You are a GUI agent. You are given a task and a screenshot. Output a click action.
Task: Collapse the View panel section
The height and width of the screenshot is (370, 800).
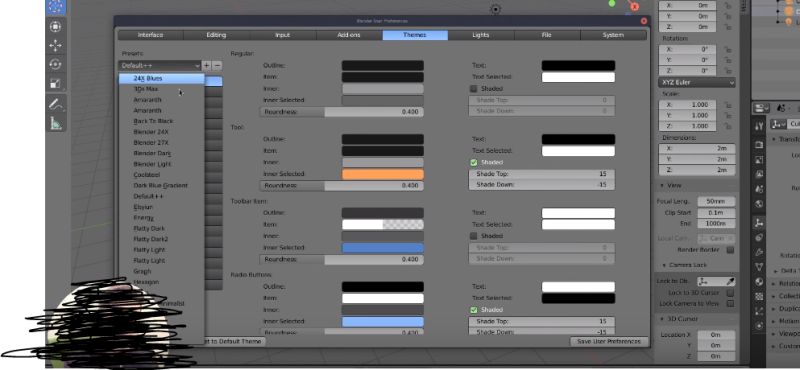(662, 186)
